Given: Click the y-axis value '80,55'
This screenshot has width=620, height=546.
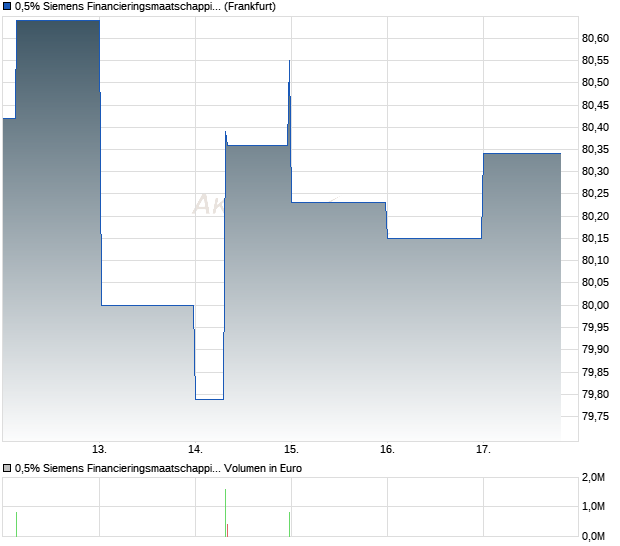Looking at the screenshot, I should coord(595,60).
